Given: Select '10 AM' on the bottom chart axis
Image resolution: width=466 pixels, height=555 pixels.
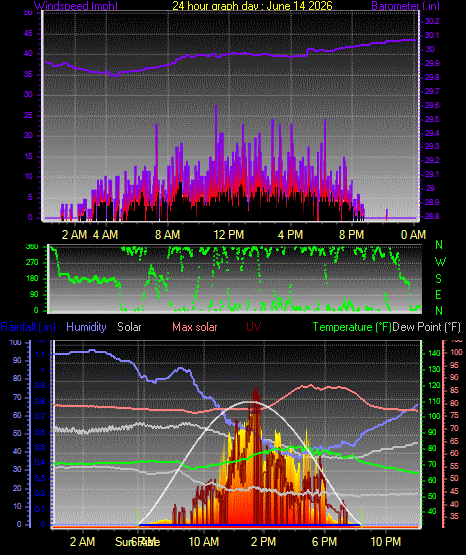Looking at the screenshot, I should pyautogui.click(x=204, y=542).
